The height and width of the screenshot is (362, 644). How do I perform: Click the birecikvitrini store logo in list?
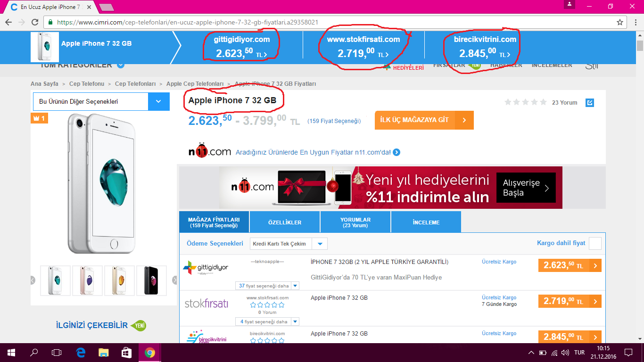pyautogui.click(x=206, y=337)
